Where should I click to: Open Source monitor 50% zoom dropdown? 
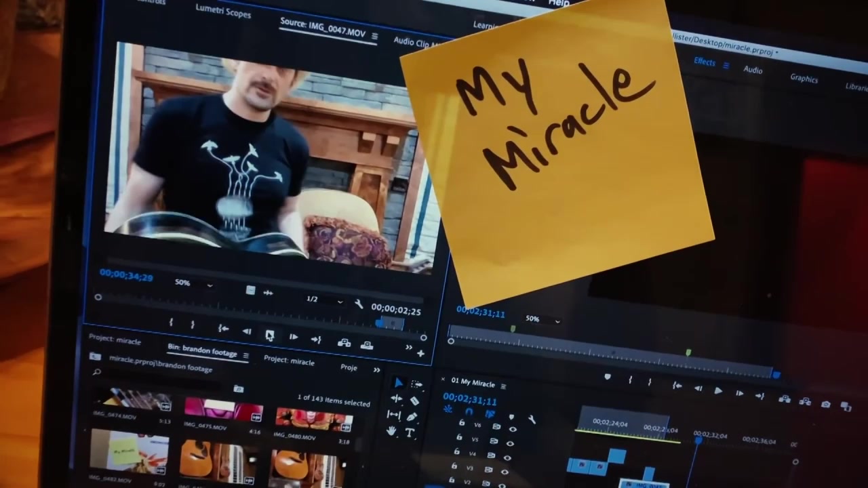pyautogui.click(x=195, y=284)
